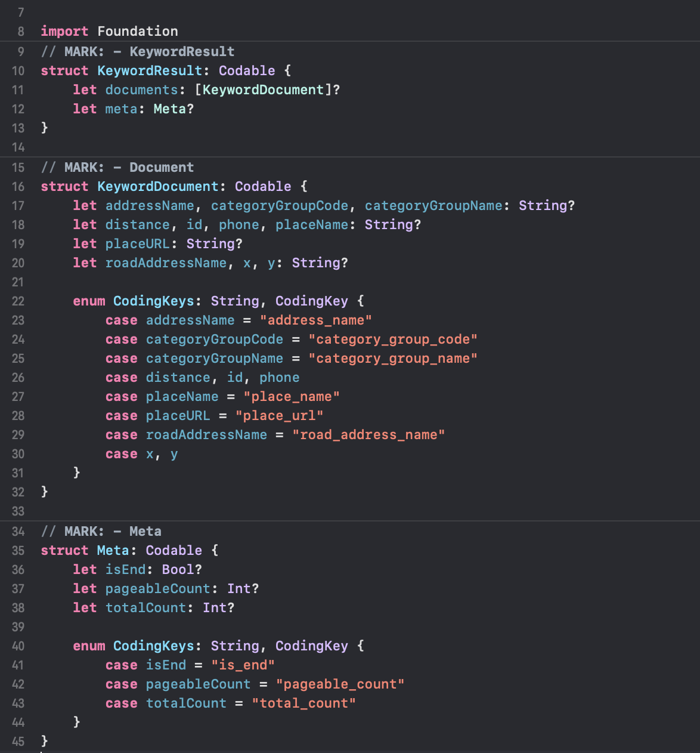Click the closing brace on line 13
Screen dimensions: 700x753
[44, 128]
